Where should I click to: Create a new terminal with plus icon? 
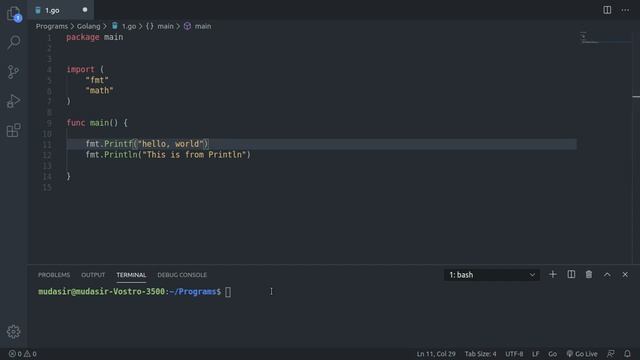[x=553, y=275]
